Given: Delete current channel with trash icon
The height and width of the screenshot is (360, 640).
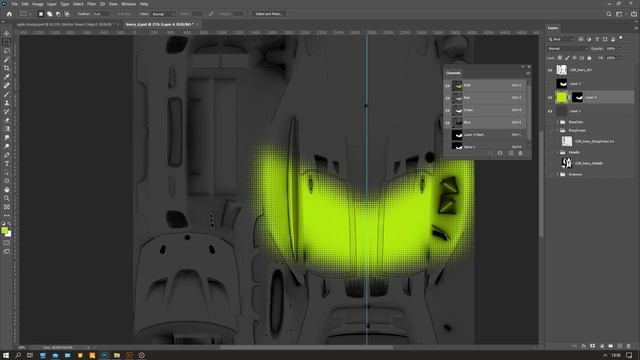Looking at the screenshot, I should pyautogui.click(x=520, y=153).
